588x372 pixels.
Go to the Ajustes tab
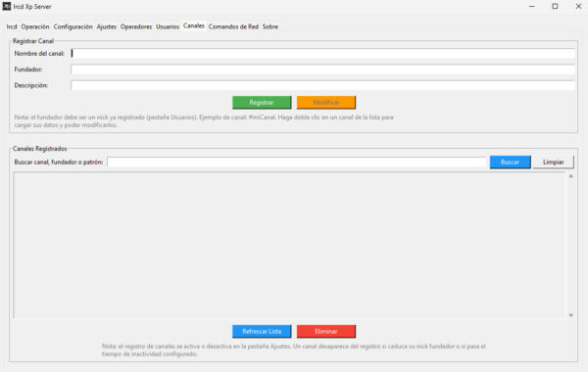pos(107,26)
